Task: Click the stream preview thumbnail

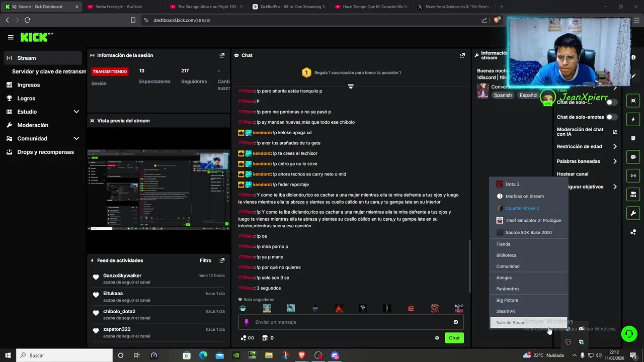Action: tap(158, 190)
